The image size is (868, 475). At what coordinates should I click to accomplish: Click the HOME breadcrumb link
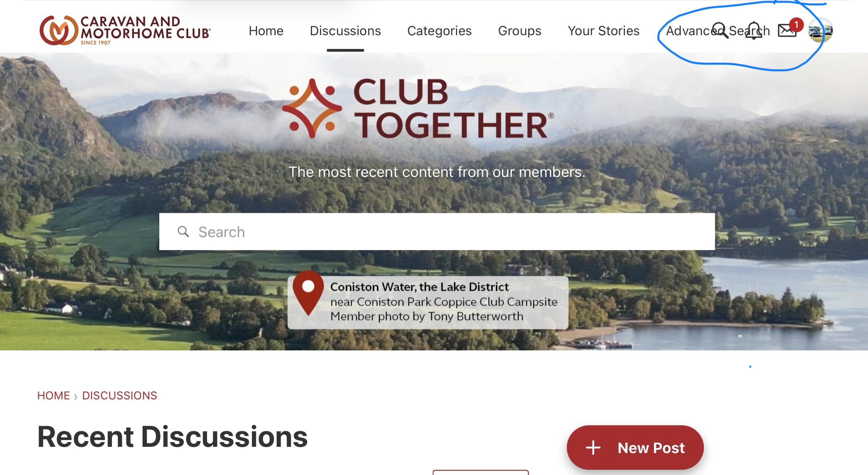point(53,396)
